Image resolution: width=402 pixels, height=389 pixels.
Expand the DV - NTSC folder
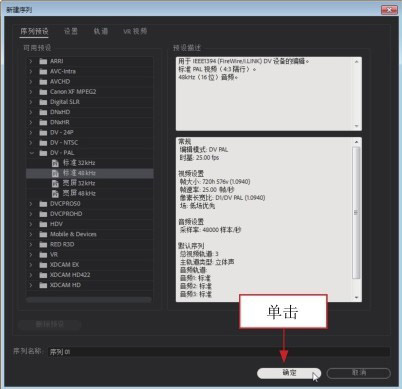pyautogui.click(x=31, y=143)
